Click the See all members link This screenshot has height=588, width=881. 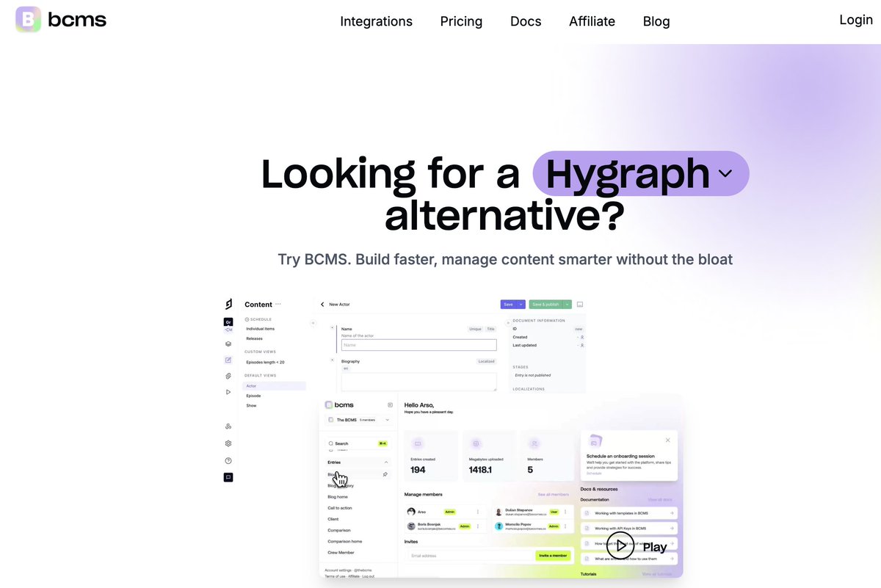click(x=553, y=495)
